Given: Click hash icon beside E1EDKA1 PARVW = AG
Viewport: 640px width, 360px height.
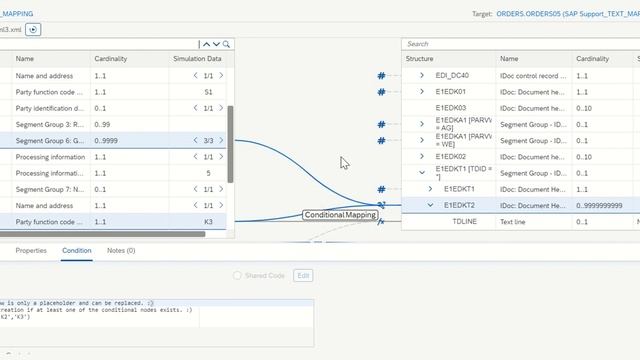Looking at the screenshot, I should point(381,124).
